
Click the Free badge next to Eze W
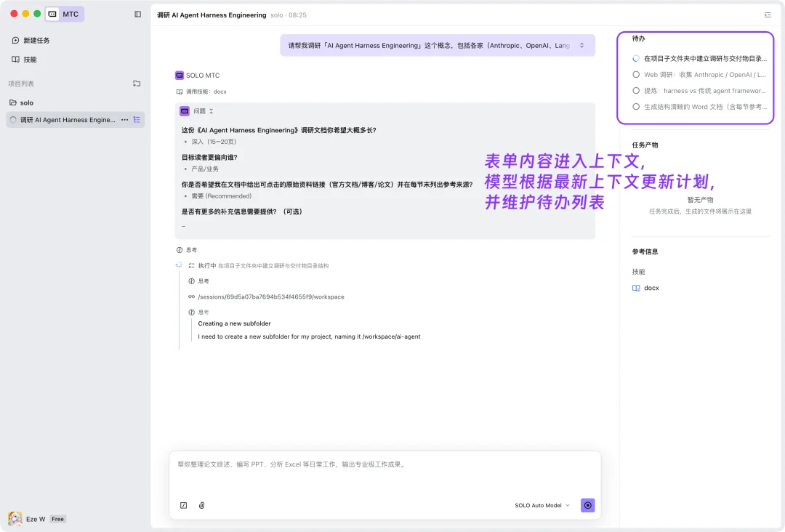pyautogui.click(x=57, y=519)
